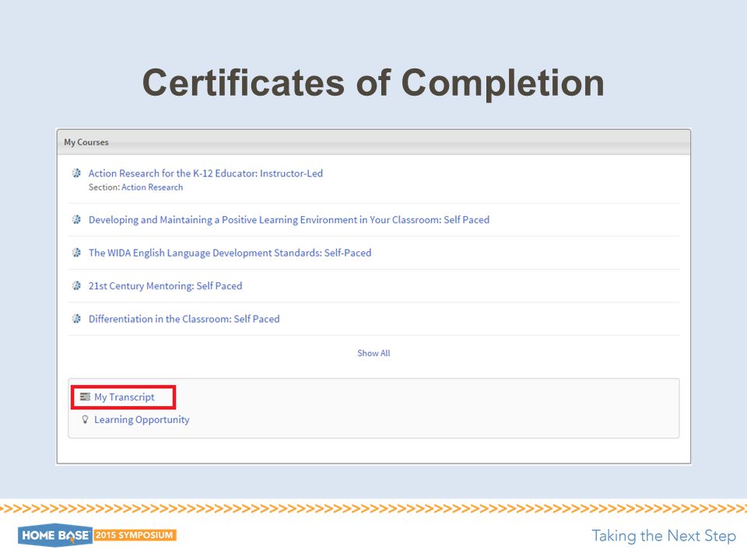
Task: Click the transcript list icon
Action: [85, 397]
